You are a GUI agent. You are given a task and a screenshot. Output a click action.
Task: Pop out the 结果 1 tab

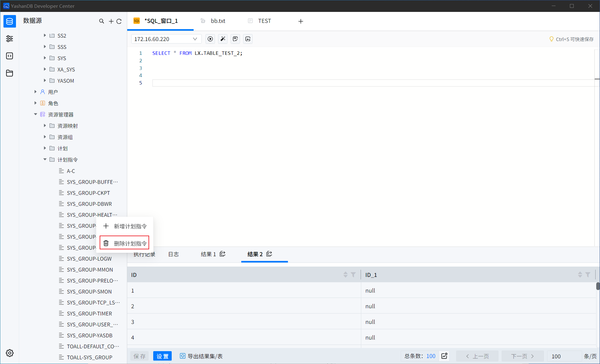222,254
